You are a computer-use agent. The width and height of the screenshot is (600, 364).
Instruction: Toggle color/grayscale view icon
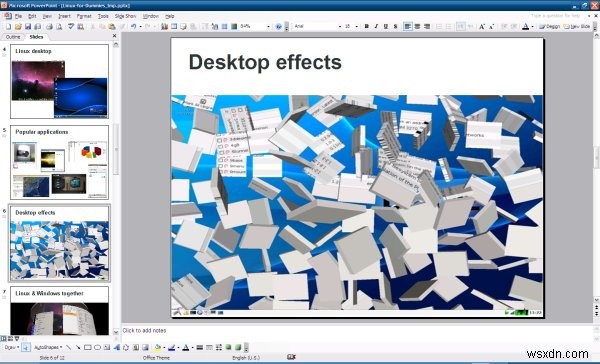(x=234, y=26)
